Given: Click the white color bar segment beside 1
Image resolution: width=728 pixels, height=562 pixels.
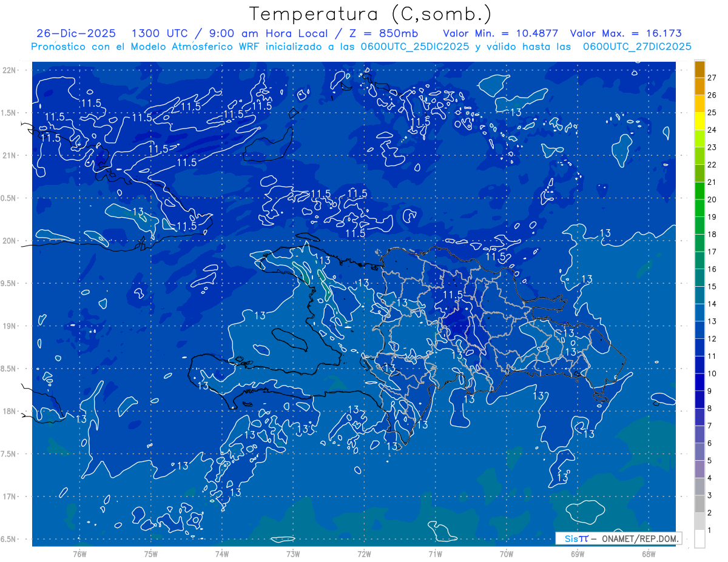Looking at the screenshot, I should (699, 538).
